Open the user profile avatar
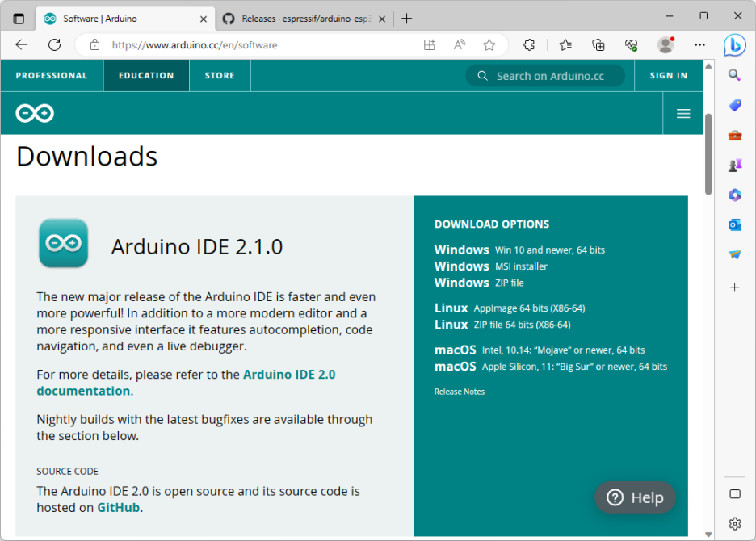Viewport: 756px width, 541px height. pos(666,45)
